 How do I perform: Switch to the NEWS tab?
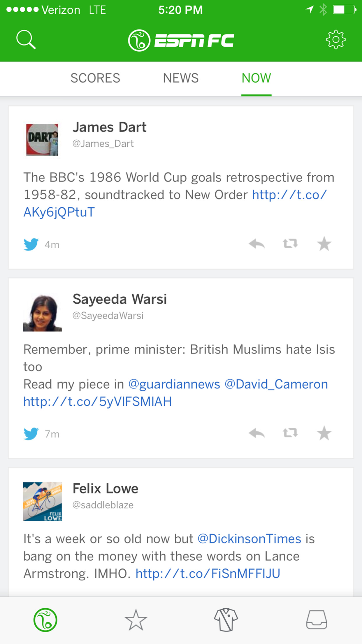(x=181, y=78)
